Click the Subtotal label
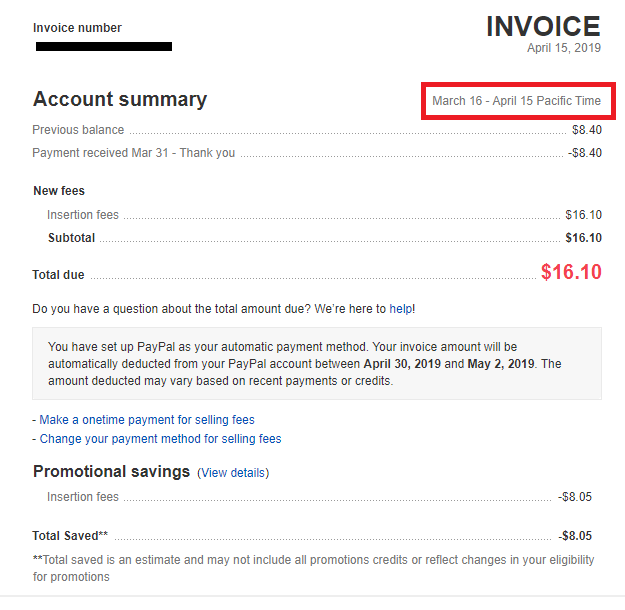Viewport: 625px width, 610px height. pyautogui.click(x=71, y=238)
